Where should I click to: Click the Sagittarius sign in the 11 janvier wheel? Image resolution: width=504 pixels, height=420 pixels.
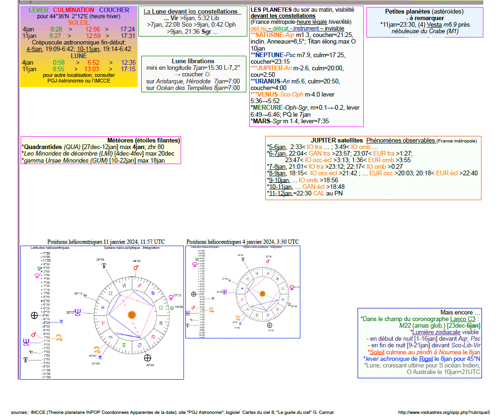pyautogui.click(x=139, y=285)
